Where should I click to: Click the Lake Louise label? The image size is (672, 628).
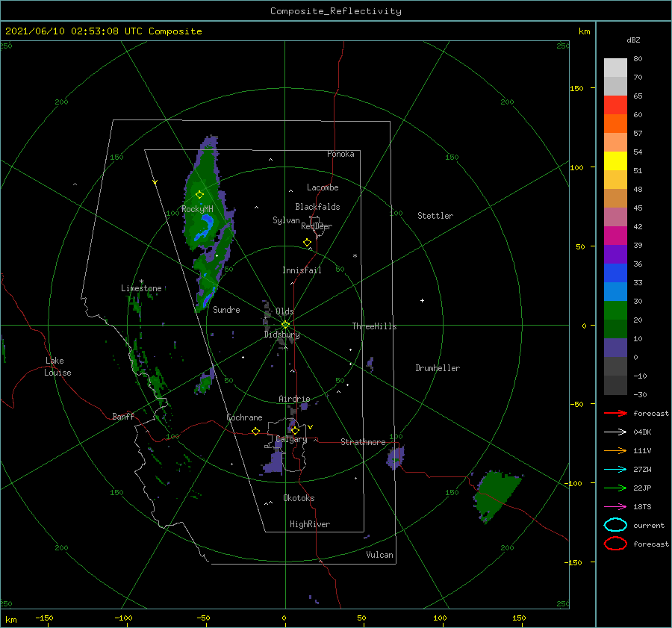57,367
